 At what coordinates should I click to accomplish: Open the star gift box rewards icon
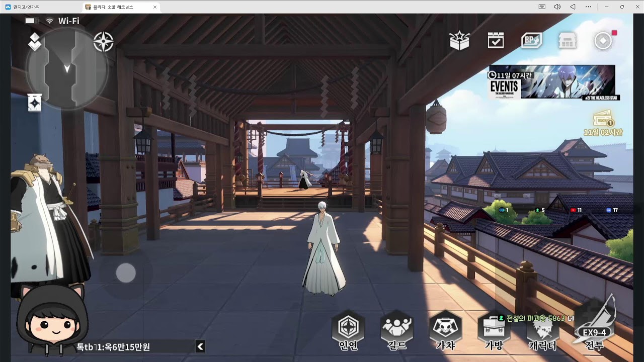coord(459,41)
